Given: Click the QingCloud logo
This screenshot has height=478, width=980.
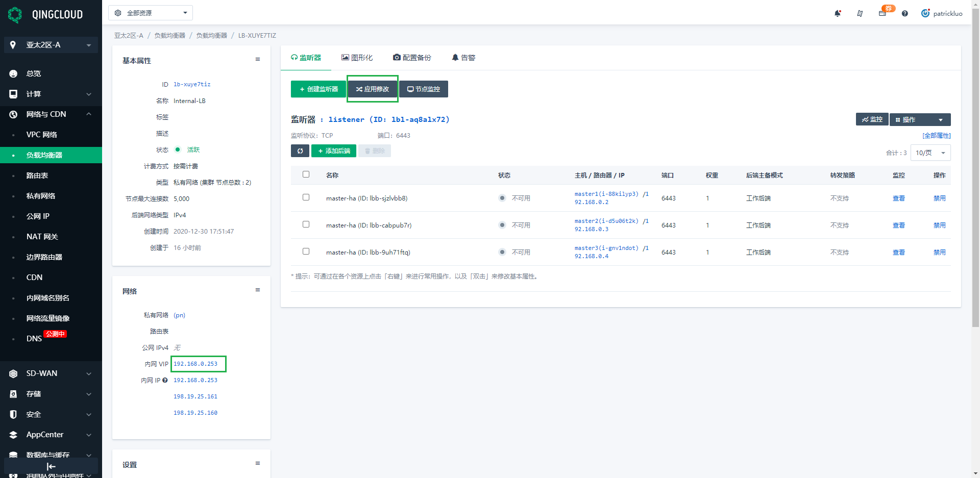Looking at the screenshot, I should [46, 14].
